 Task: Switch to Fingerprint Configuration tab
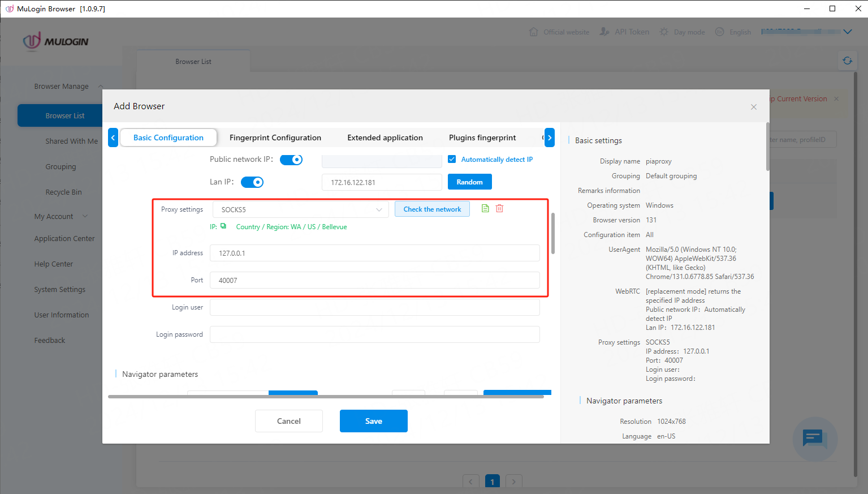(275, 138)
